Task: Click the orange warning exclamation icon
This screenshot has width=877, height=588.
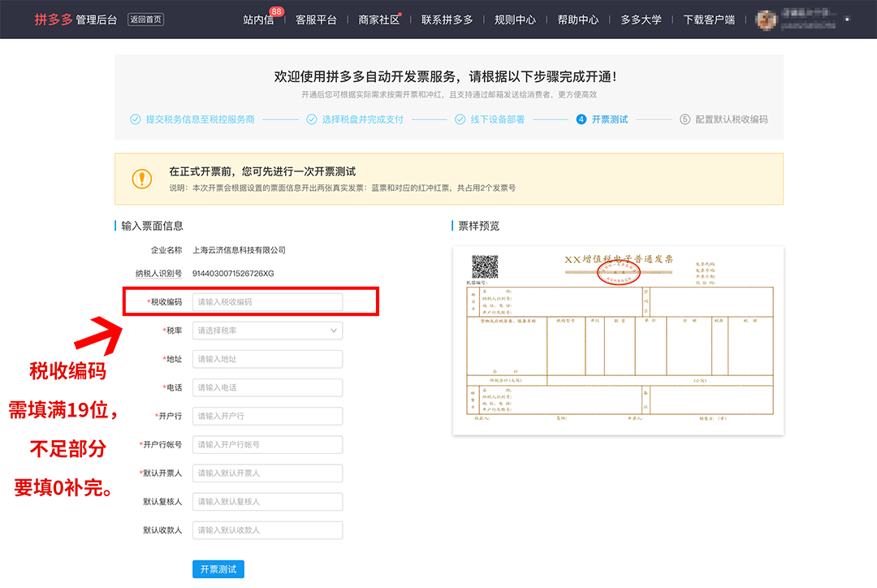Action: point(142,179)
